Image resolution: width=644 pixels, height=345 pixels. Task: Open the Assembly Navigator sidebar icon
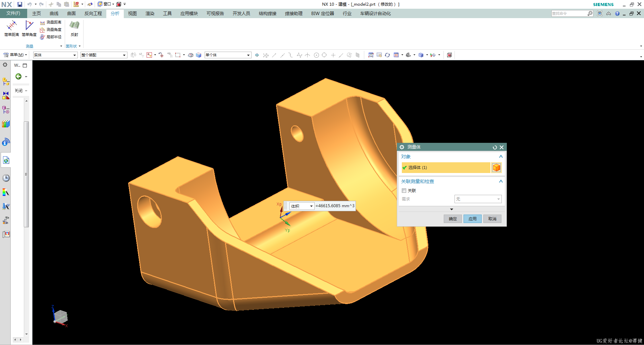(6, 81)
